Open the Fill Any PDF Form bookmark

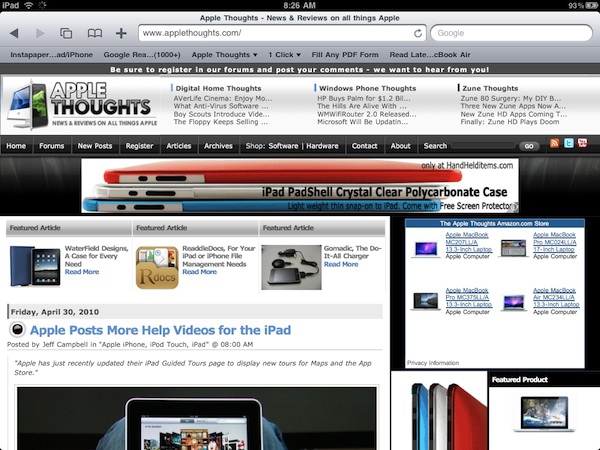(345, 55)
